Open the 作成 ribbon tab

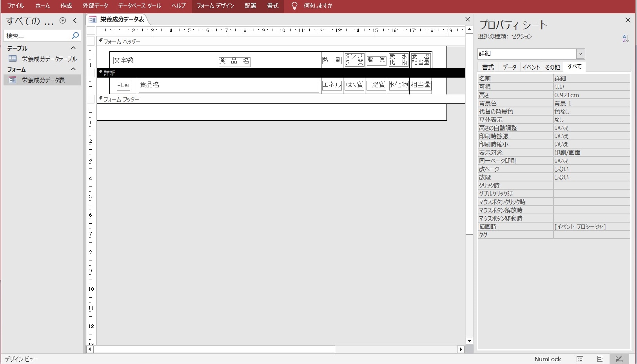[66, 6]
